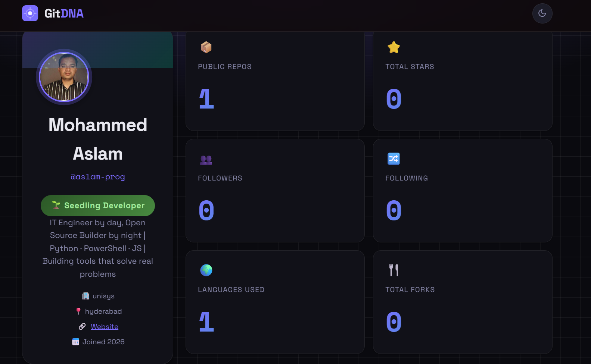
Task: Click Mohammed Aslam's profile avatar photo
Action: coord(64,77)
